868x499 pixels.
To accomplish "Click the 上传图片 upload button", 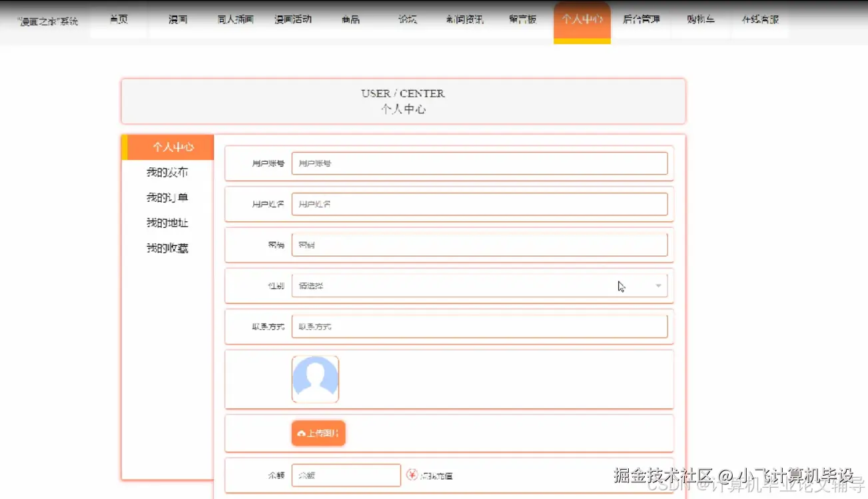I will pos(318,433).
